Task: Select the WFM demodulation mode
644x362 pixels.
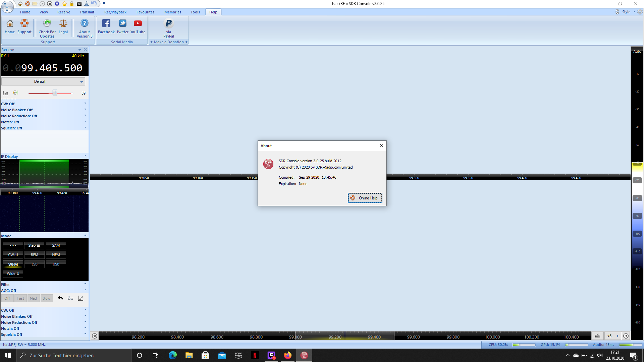Action: click(13, 264)
